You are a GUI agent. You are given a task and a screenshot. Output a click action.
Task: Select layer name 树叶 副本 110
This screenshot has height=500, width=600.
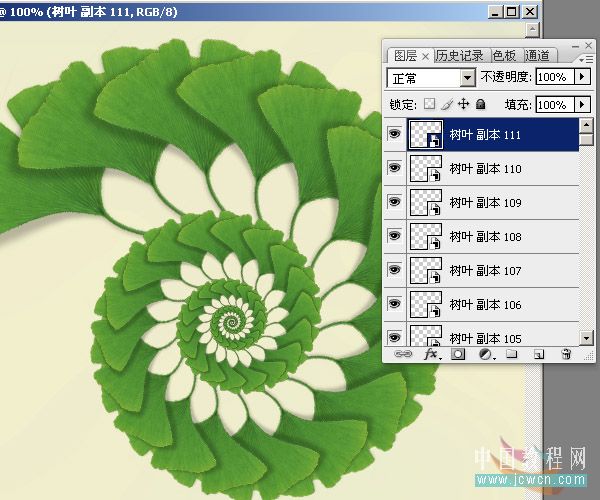pyautogui.click(x=485, y=168)
